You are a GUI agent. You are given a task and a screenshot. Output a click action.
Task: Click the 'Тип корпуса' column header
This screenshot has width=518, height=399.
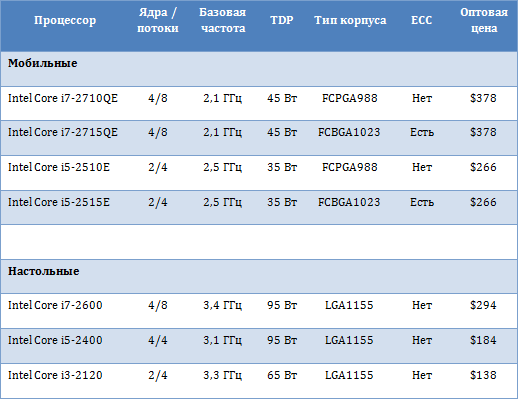tap(350, 20)
